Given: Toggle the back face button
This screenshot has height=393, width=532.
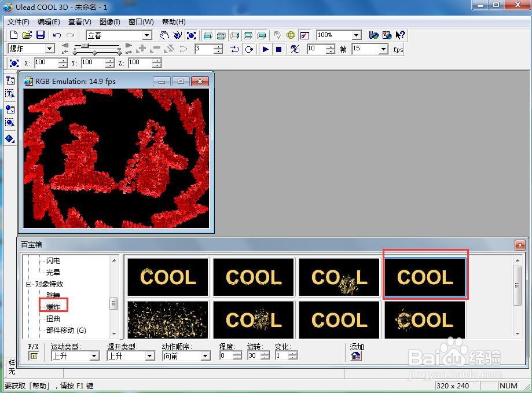Looking at the screenshot, I should tap(262, 35).
